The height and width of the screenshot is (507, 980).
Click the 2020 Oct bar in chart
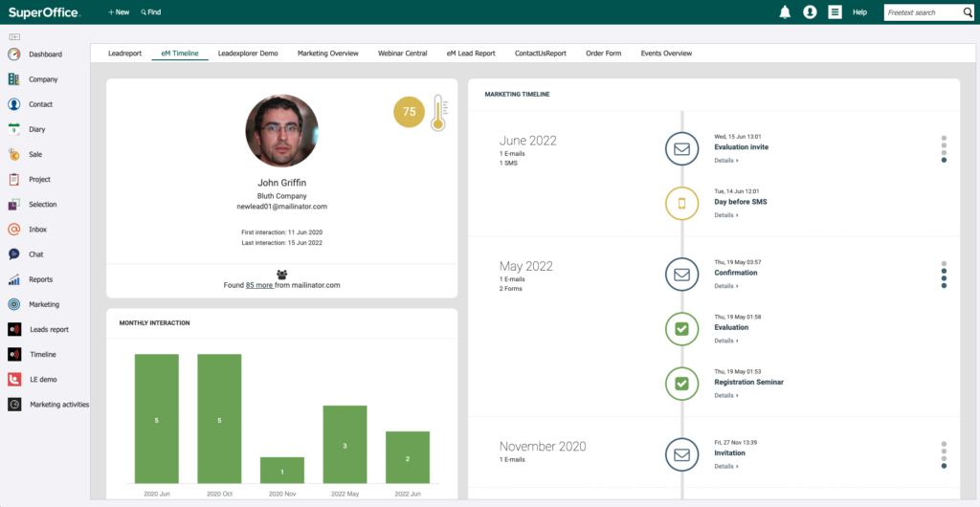tap(219, 419)
